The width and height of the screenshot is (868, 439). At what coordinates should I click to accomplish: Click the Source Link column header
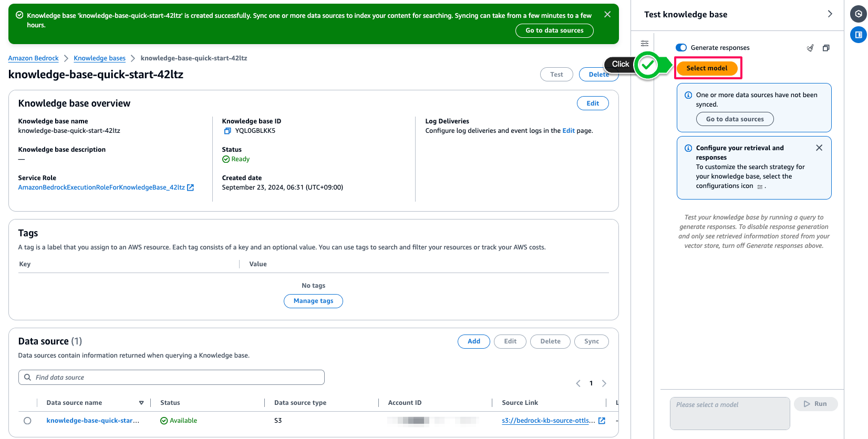[520, 403]
